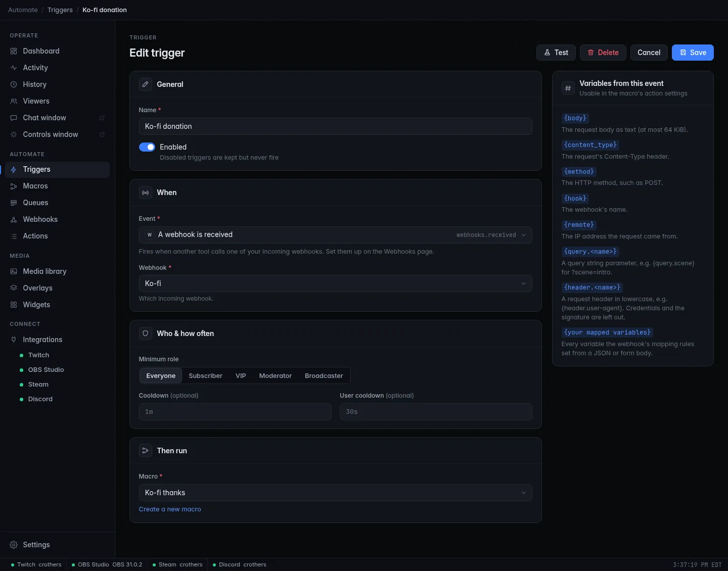
Task: Click the {body} variable chip
Action: point(575,118)
